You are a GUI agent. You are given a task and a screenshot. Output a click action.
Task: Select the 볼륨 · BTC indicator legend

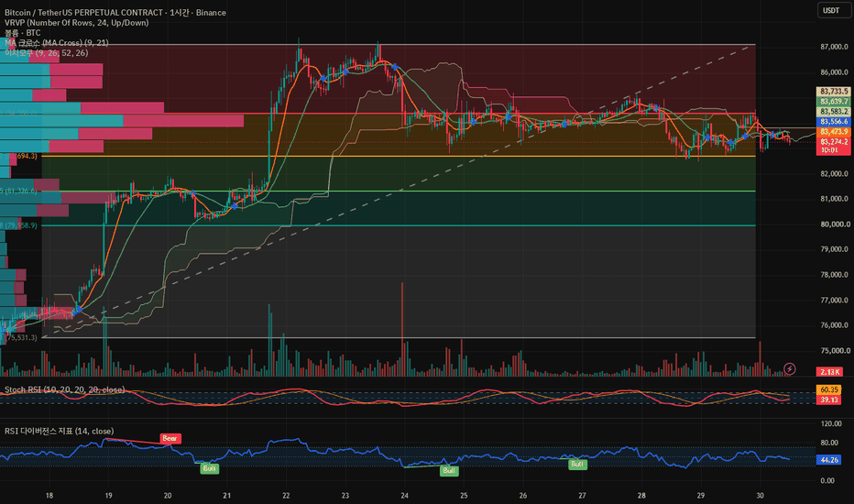[x=22, y=33]
